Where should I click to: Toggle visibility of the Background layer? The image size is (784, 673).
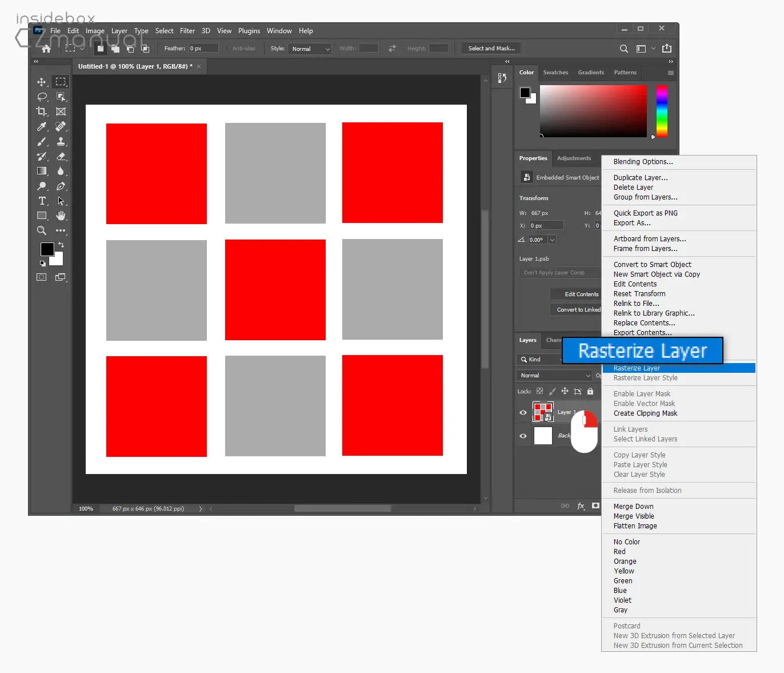(x=523, y=436)
